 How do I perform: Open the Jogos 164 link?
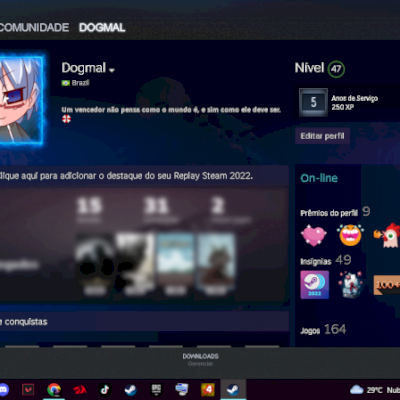point(323,330)
